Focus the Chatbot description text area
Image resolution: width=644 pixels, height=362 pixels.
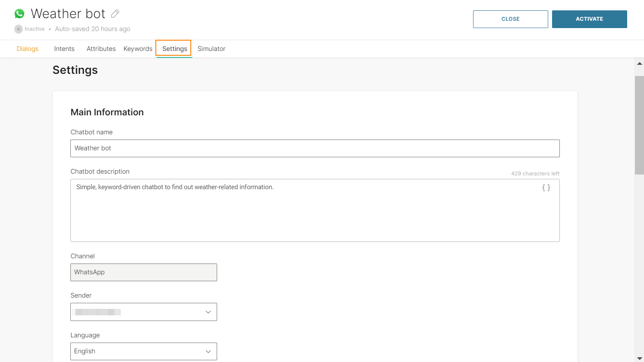point(302,212)
